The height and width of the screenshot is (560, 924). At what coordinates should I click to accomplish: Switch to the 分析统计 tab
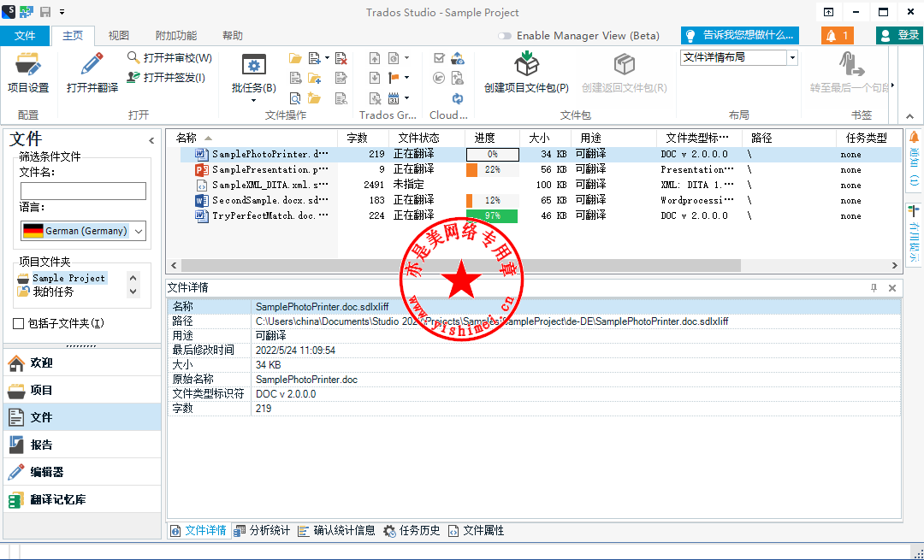263,531
